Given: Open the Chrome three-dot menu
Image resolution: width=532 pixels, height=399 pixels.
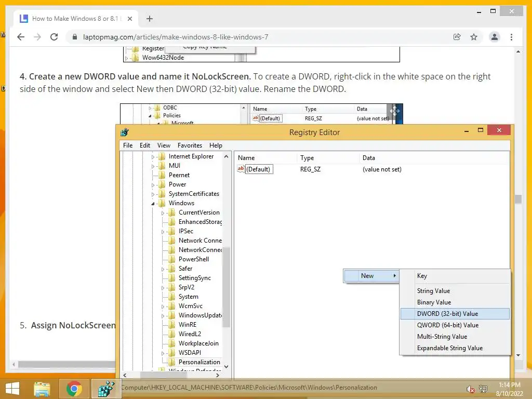Looking at the screenshot, I should [x=511, y=37].
